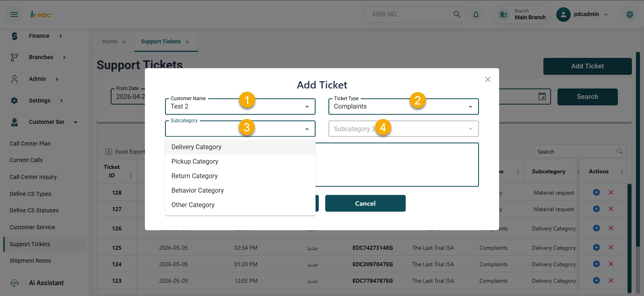This screenshot has height=296, width=644.
Task: Open Current Calls page
Action: pyautogui.click(x=26, y=160)
